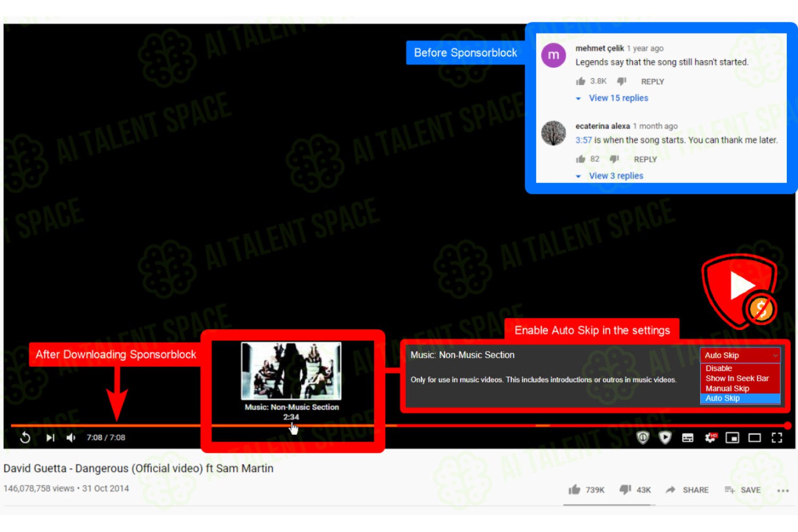The width and height of the screenshot is (798, 532).
Task: Toggle theater mode icon
Action: click(x=754, y=438)
